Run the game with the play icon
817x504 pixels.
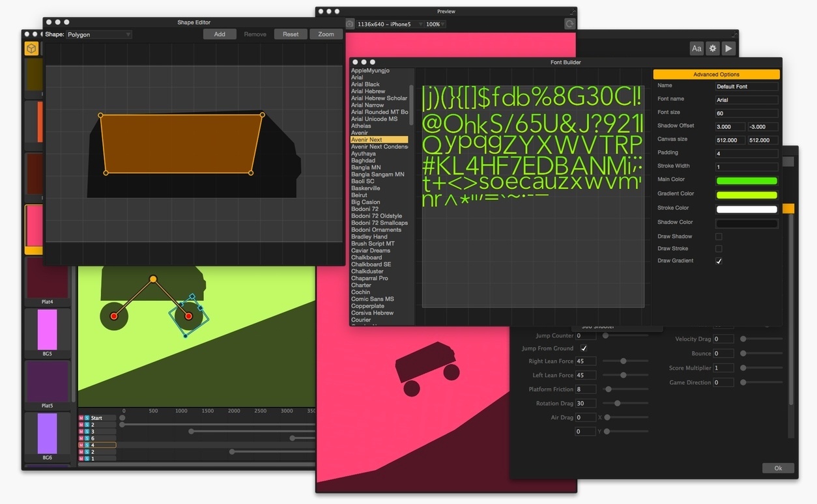(x=728, y=48)
